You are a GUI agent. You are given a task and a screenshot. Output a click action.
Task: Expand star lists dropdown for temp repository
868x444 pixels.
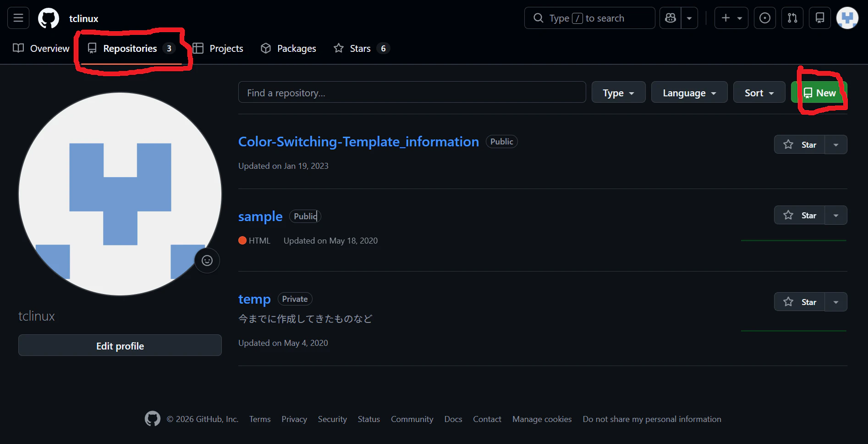coord(836,302)
